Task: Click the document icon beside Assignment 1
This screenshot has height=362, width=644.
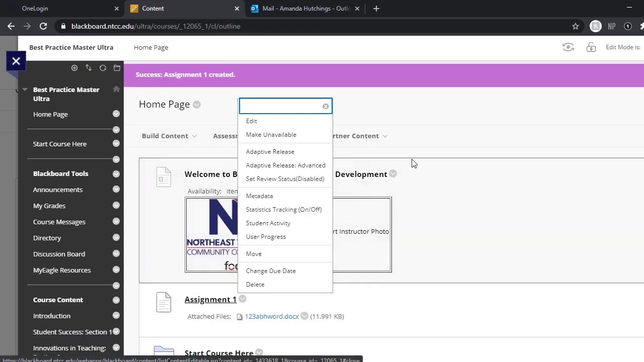Action: coord(164,302)
